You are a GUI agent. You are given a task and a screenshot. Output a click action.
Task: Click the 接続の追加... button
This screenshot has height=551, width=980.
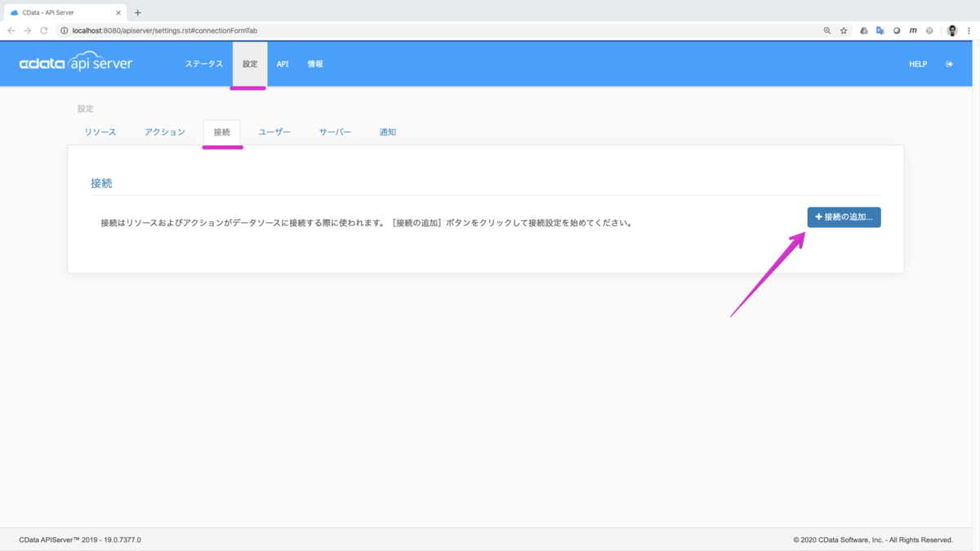pos(844,217)
